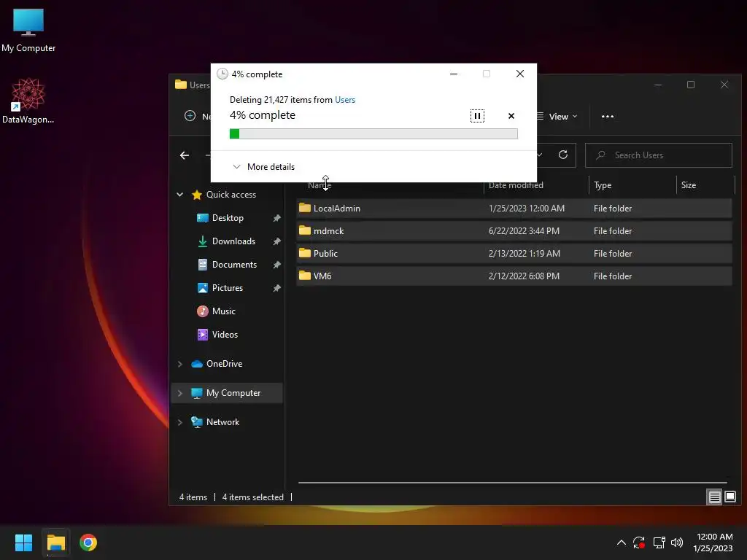The height and width of the screenshot is (560, 747).
Task: Open Desktop in Quick access
Action: pos(228,217)
